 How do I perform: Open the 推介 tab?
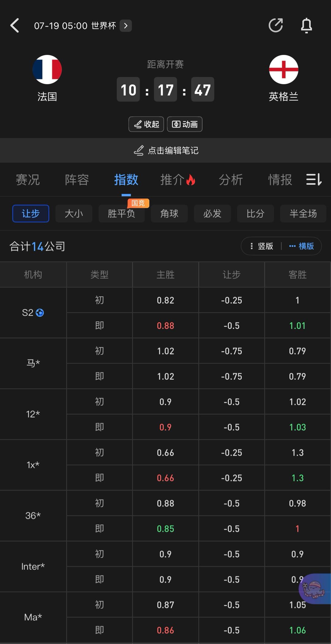178,180
